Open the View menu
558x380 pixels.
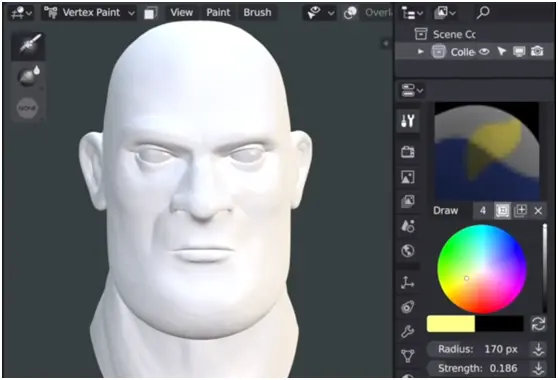(x=181, y=12)
